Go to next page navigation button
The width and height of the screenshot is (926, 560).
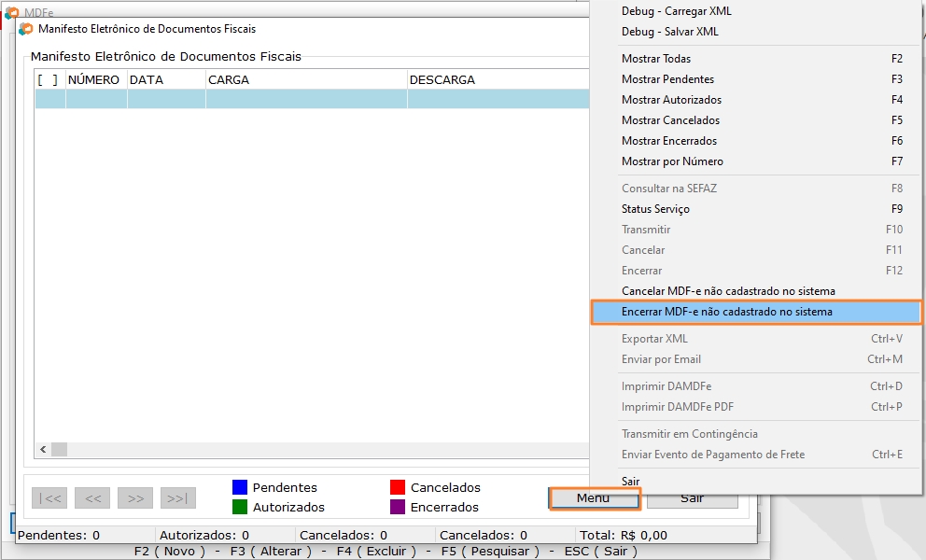coord(135,498)
